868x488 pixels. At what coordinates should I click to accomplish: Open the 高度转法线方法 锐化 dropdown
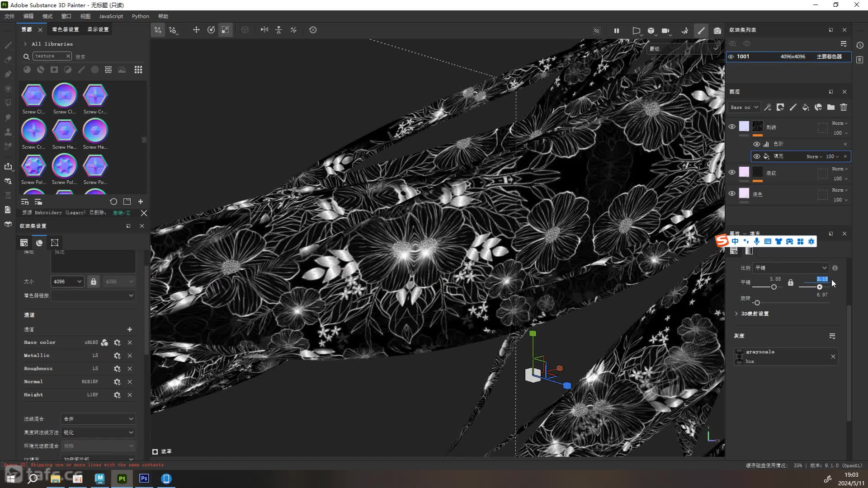coord(98,432)
